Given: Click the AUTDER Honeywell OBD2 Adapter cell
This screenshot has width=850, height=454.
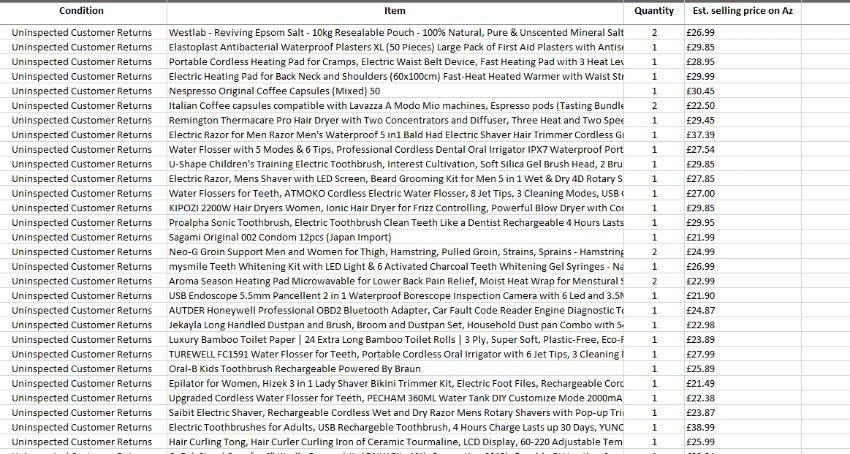Looking at the screenshot, I should pyautogui.click(x=395, y=310).
